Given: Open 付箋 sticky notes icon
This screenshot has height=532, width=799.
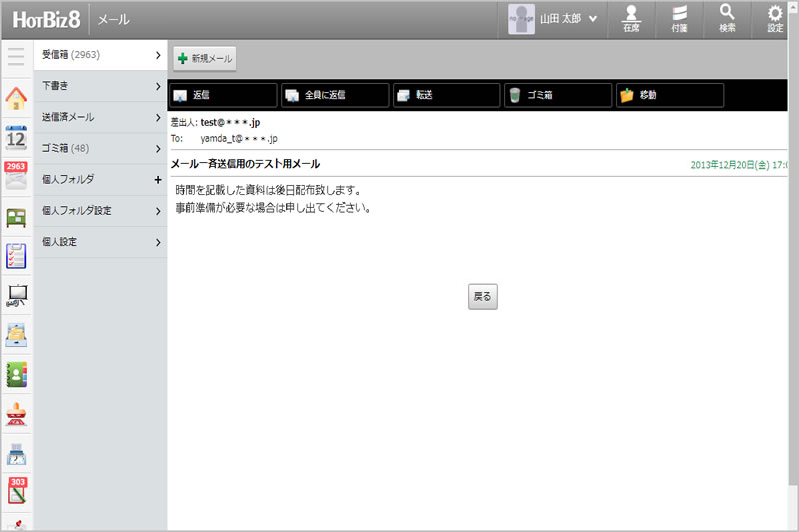Looking at the screenshot, I should click(679, 19).
